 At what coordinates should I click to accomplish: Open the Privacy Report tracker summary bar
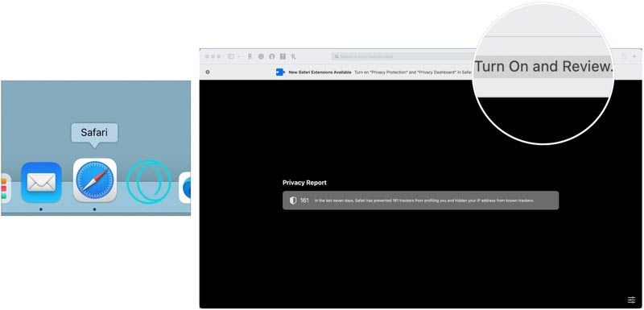(420, 200)
